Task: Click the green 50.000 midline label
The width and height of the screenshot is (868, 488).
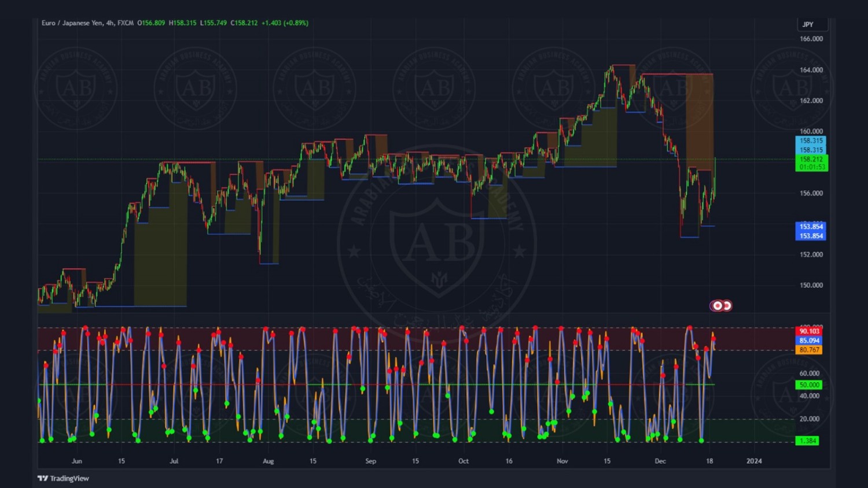Action: [x=809, y=385]
